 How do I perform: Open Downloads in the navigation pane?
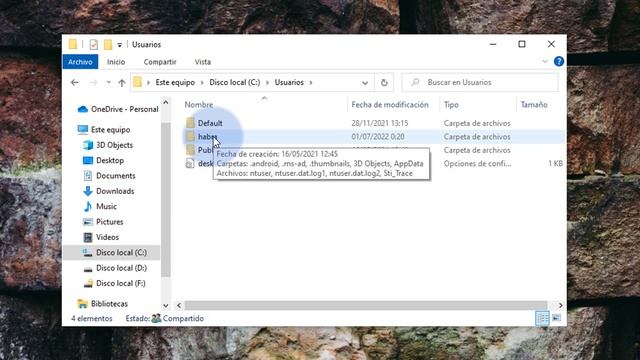click(115, 191)
